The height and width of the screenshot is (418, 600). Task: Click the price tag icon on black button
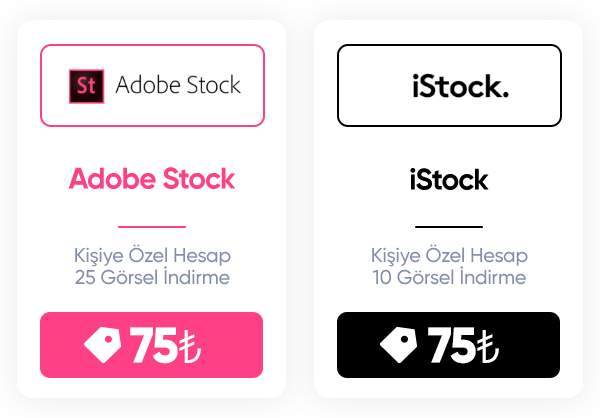400,345
